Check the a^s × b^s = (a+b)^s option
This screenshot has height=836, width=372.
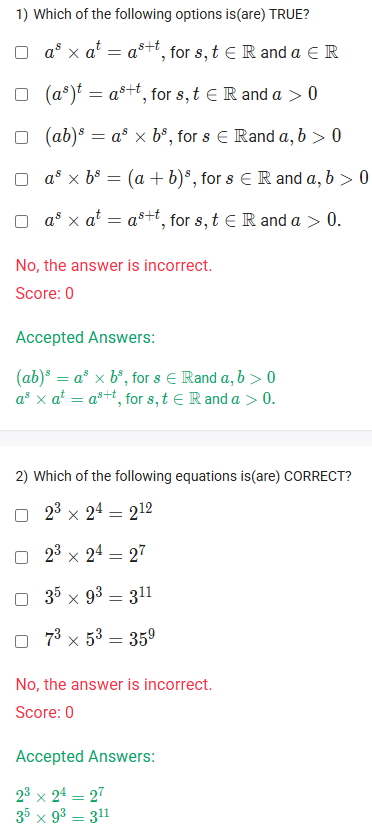(21, 179)
